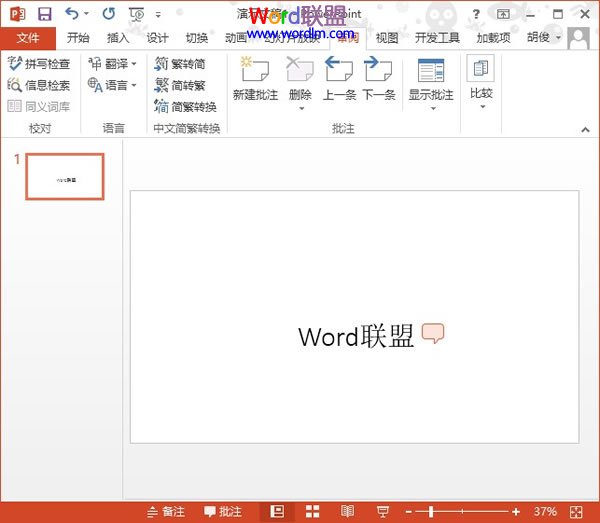
Task: Open PowerPoint Help with the question mark
Action: pyautogui.click(x=476, y=15)
